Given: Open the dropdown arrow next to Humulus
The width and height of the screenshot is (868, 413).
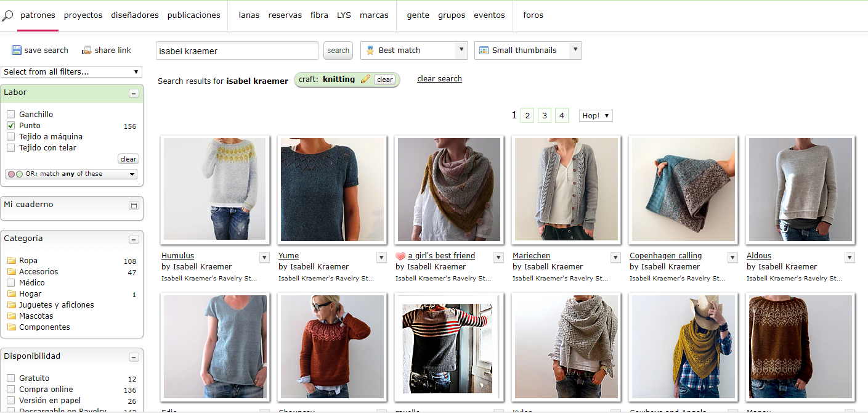Looking at the screenshot, I should (x=264, y=258).
